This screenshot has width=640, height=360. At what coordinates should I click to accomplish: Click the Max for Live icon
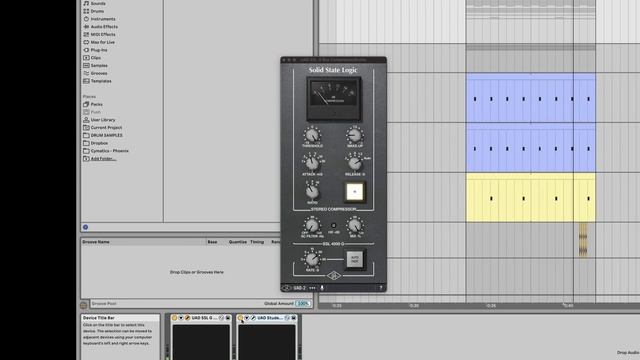pos(86,42)
